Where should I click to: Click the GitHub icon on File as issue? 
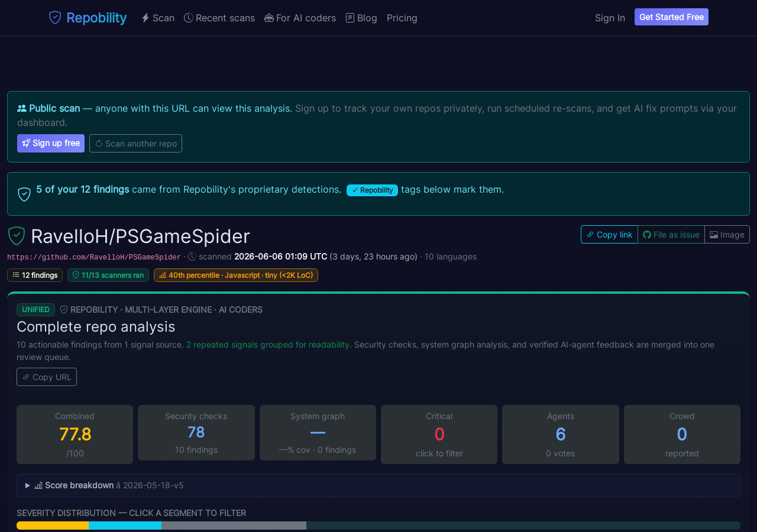[x=647, y=235]
